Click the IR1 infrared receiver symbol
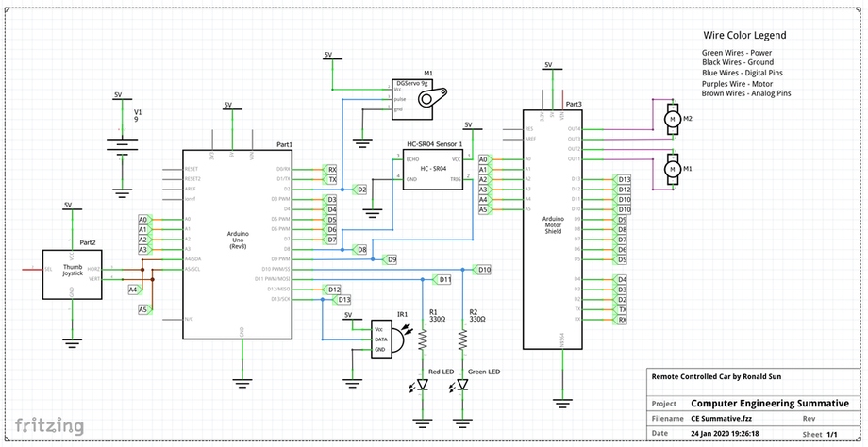The image size is (868, 447). point(392,338)
